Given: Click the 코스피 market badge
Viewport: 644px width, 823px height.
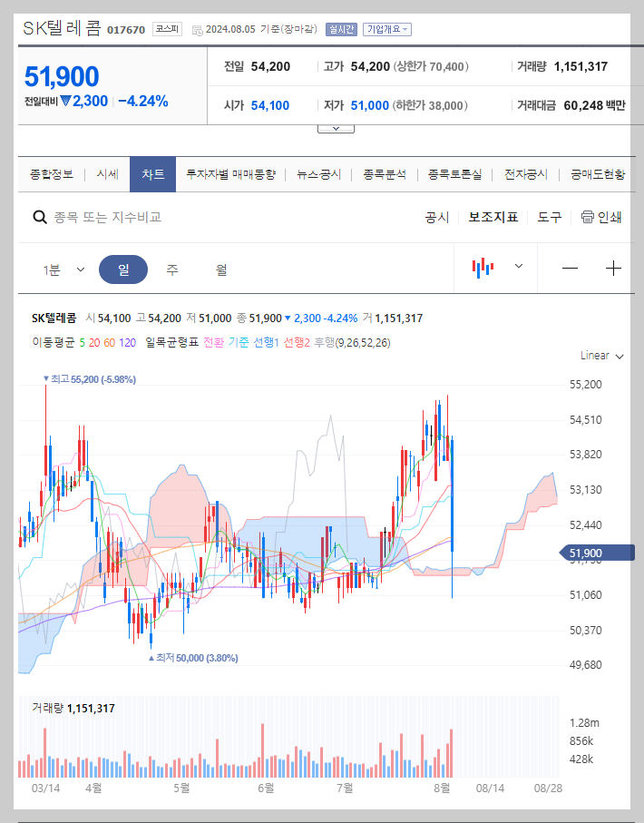Looking at the screenshot, I should tap(168, 29).
